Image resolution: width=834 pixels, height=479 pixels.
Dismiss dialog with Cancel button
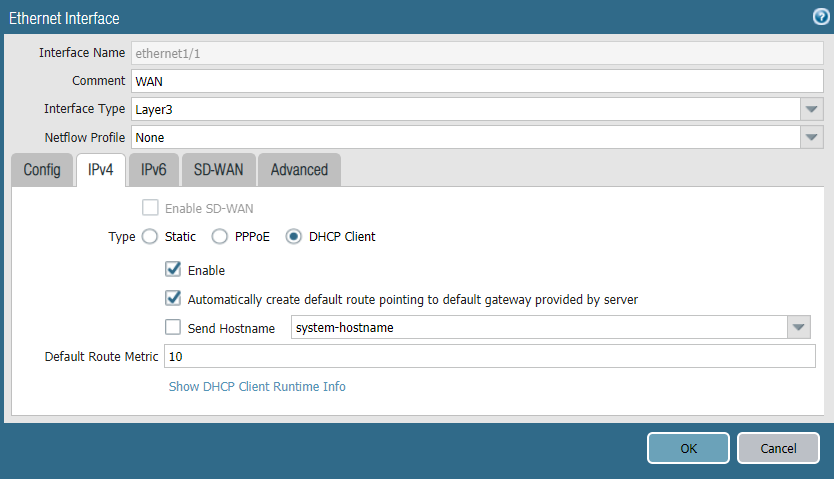778,448
